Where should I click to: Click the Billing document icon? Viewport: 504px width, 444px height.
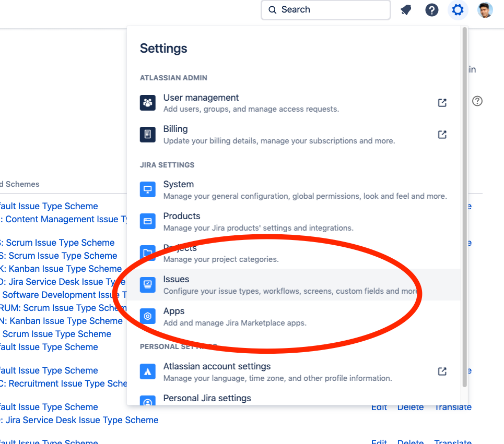147,134
